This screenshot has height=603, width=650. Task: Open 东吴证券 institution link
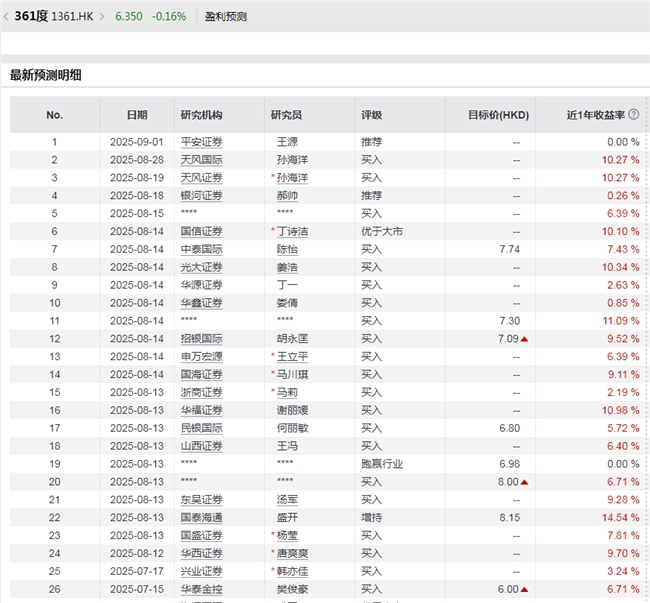click(x=201, y=500)
